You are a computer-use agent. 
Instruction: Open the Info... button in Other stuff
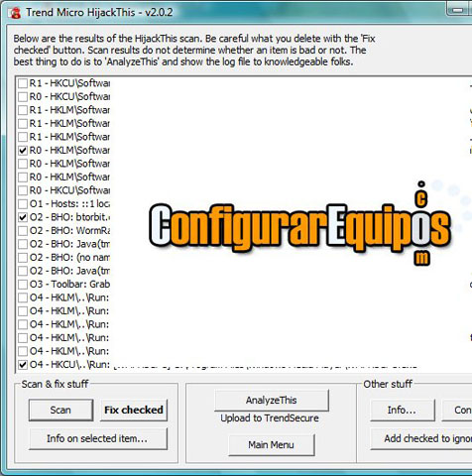click(403, 411)
